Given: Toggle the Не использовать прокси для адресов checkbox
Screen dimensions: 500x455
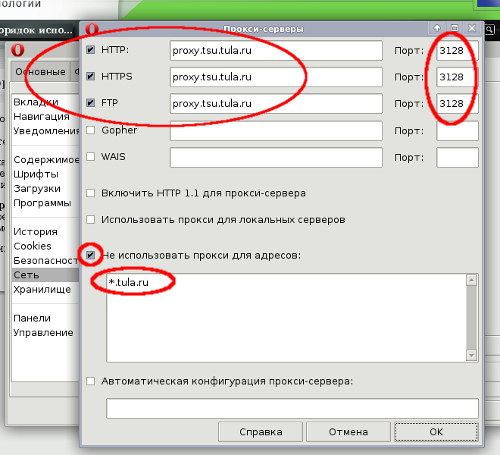Looking at the screenshot, I should pyautogui.click(x=91, y=255).
